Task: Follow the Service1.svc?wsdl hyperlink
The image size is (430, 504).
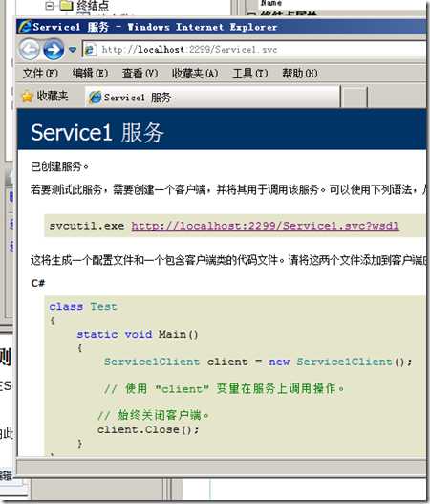Action: pos(265,226)
